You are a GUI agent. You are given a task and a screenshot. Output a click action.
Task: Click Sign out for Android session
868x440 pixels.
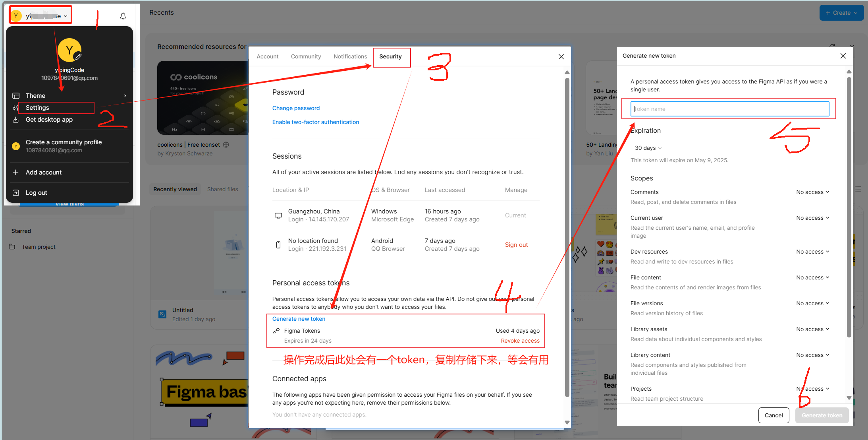(x=516, y=245)
